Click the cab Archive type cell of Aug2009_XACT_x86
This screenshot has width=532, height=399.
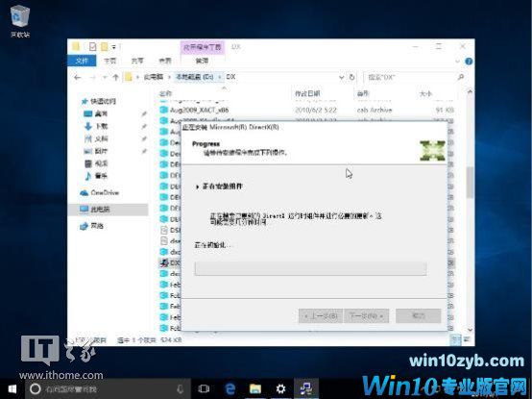(x=375, y=110)
